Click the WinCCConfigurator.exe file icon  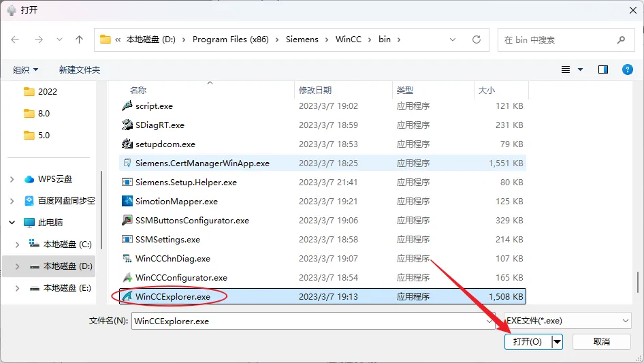coord(127,277)
